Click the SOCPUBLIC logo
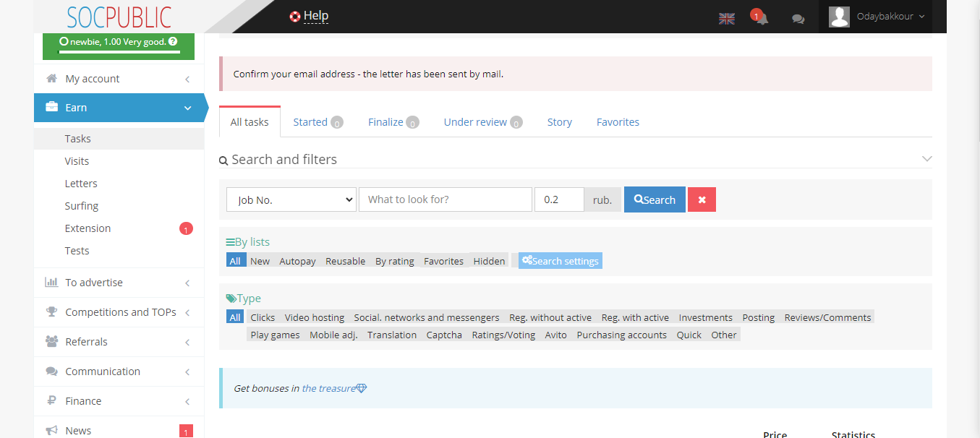The image size is (980, 438). 119,16
